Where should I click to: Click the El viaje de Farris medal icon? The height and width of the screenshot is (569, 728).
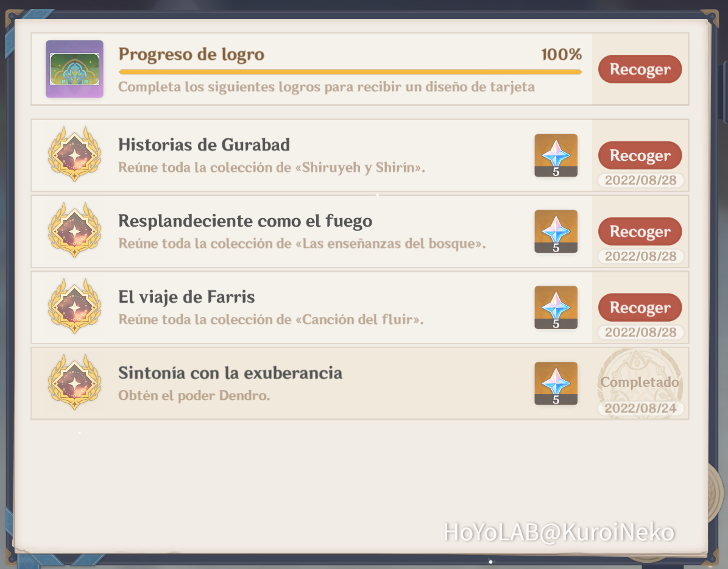coord(74,307)
